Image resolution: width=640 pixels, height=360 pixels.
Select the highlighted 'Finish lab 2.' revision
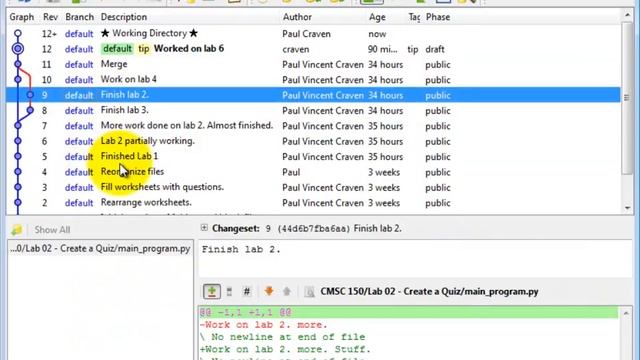coord(313,95)
